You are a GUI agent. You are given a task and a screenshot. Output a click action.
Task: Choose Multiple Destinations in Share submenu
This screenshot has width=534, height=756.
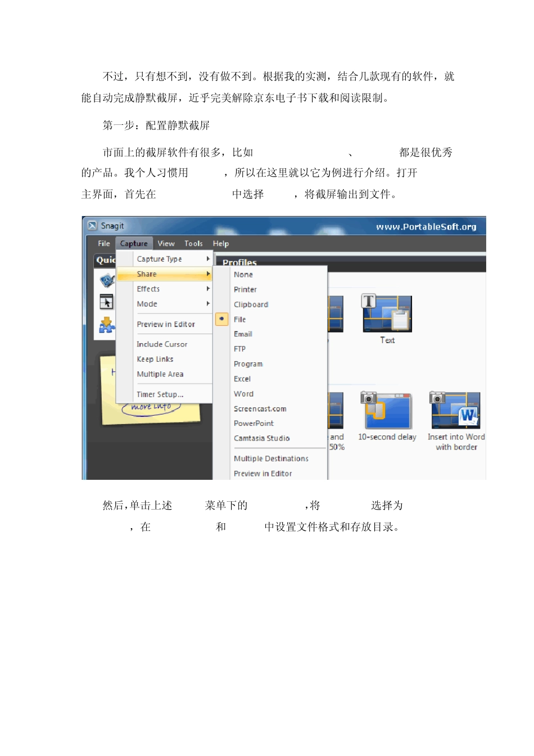coord(270,458)
